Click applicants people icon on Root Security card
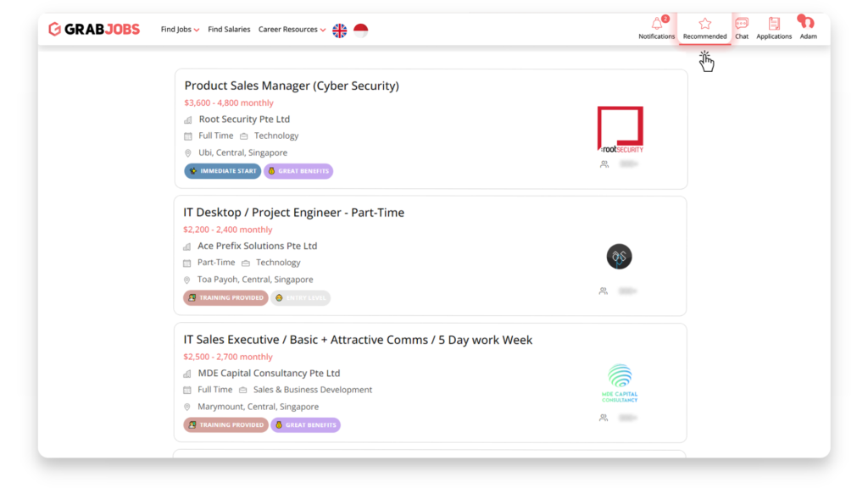 point(604,164)
